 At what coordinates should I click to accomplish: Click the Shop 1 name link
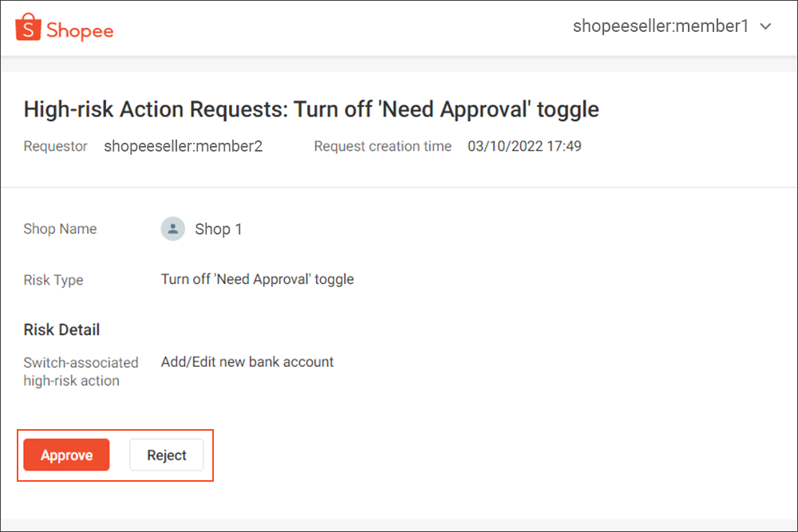point(218,229)
